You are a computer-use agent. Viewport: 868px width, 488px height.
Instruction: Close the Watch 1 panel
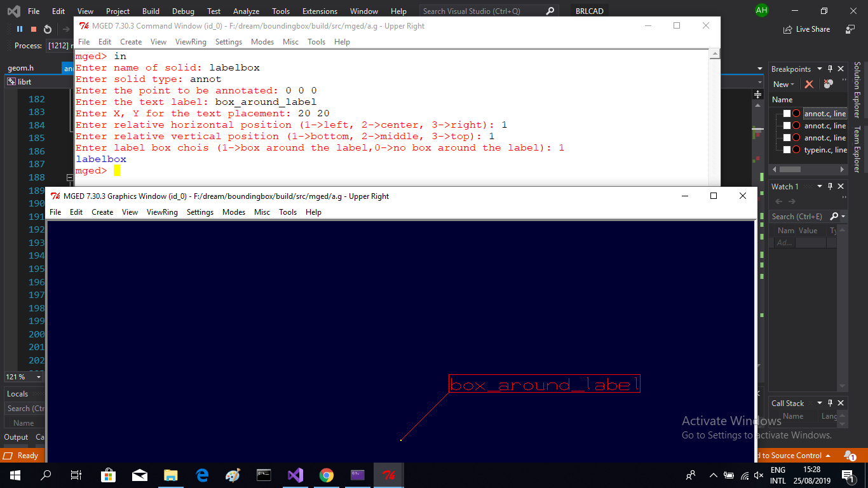coord(841,186)
